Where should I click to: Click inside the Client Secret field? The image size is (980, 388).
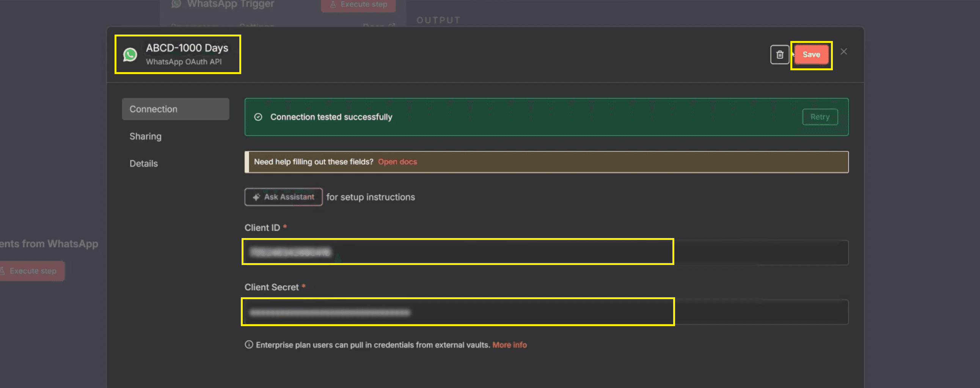tap(457, 312)
